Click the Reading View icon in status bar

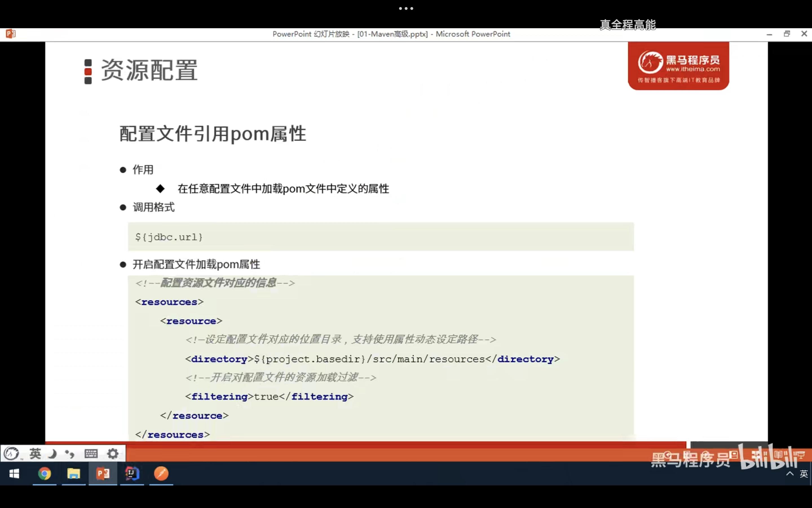(x=778, y=455)
